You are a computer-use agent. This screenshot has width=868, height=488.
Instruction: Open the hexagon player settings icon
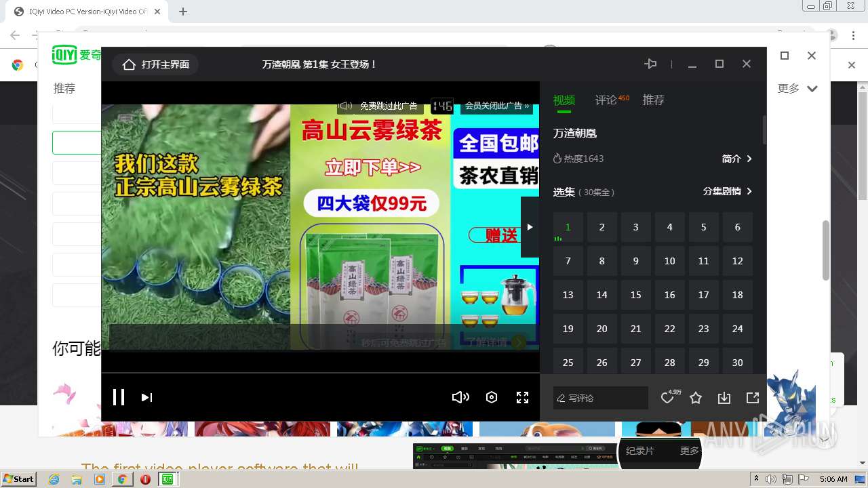(x=492, y=398)
